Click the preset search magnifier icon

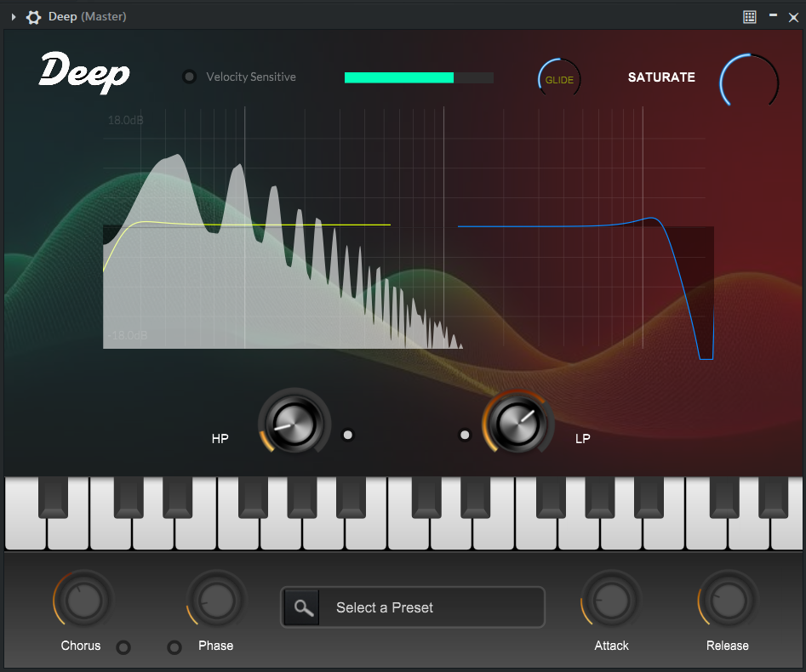click(x=301, y=607)
